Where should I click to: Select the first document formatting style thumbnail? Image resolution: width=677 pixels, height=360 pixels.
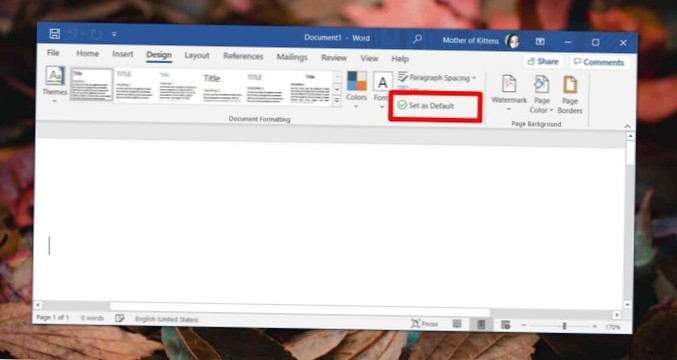pos(92,84)
